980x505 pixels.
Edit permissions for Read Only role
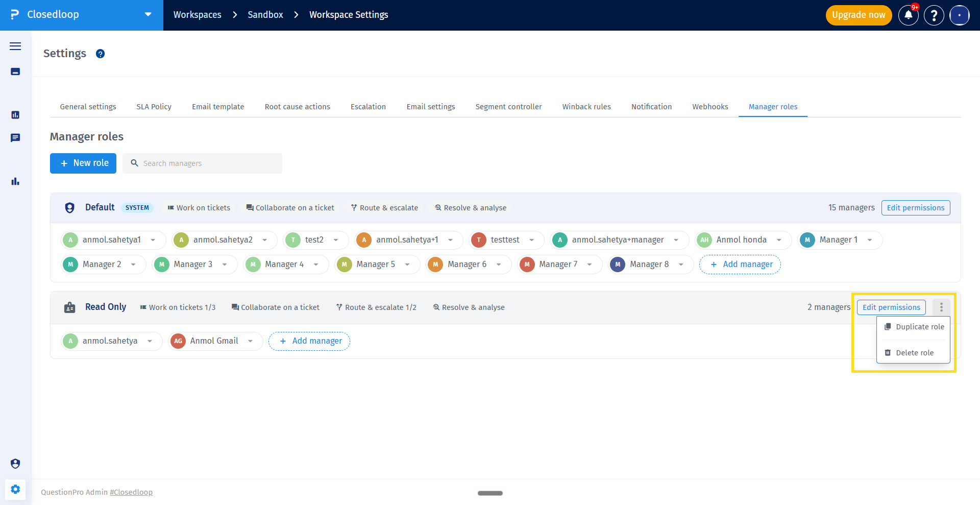tap(891, 307)
